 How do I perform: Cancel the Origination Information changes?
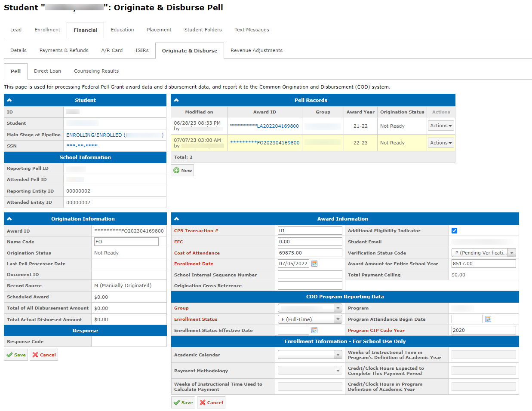[x=44, y=355]
